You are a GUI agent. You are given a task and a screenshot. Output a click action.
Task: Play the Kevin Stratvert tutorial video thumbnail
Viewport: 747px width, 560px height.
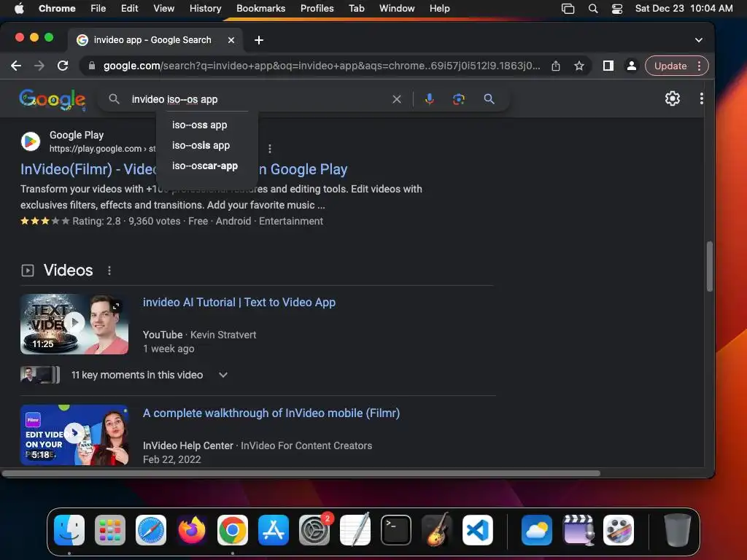(74, 324)
